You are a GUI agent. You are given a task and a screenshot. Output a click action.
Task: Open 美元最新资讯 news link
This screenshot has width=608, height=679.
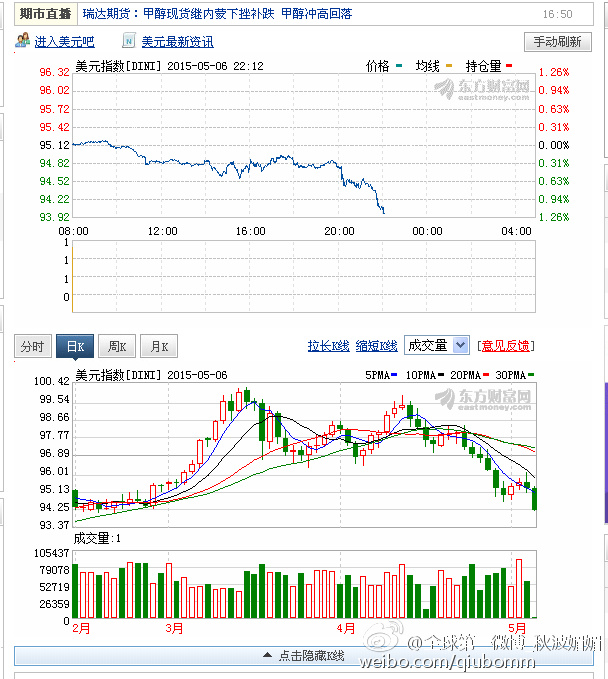click(x=178, y=42)
